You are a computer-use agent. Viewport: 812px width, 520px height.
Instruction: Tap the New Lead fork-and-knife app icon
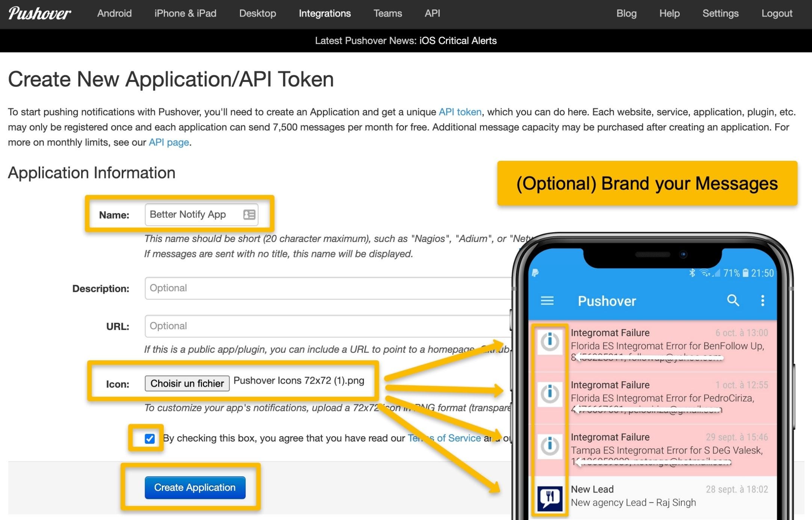[x=550, y=498]
